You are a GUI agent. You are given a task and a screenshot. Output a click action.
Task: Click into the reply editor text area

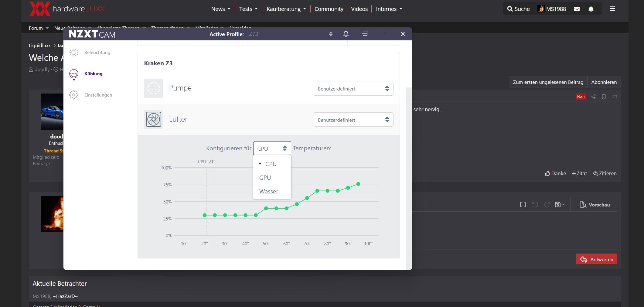[514, 230]
